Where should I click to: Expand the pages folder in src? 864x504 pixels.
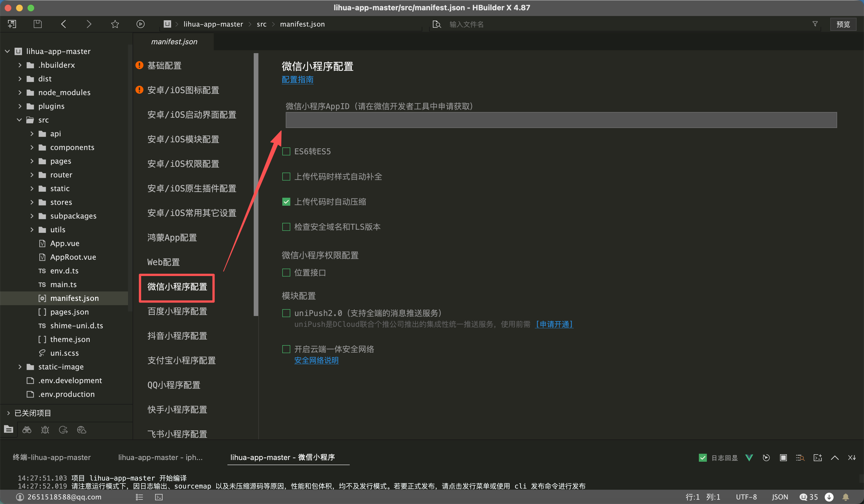(32, 161)
